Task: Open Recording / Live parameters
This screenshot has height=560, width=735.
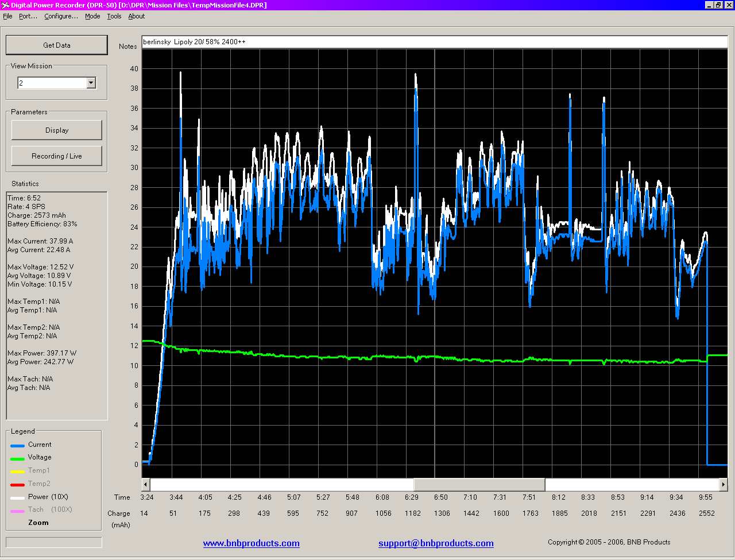Action: [x=57, y=156]
